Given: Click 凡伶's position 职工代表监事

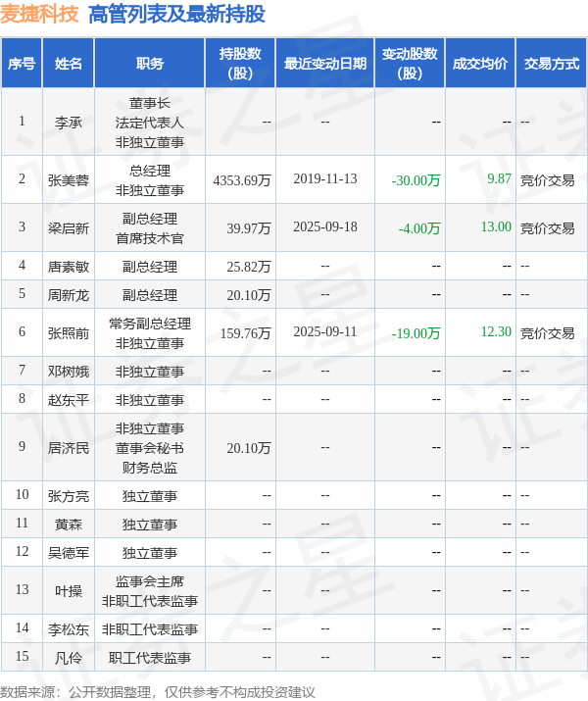Looking at the screenshot, I should coord(150,658).
